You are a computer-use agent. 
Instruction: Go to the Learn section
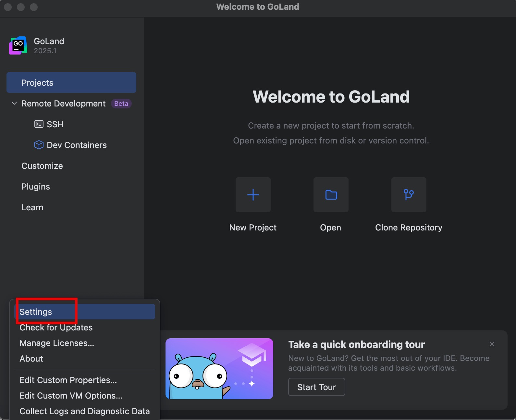click(32, 207)
